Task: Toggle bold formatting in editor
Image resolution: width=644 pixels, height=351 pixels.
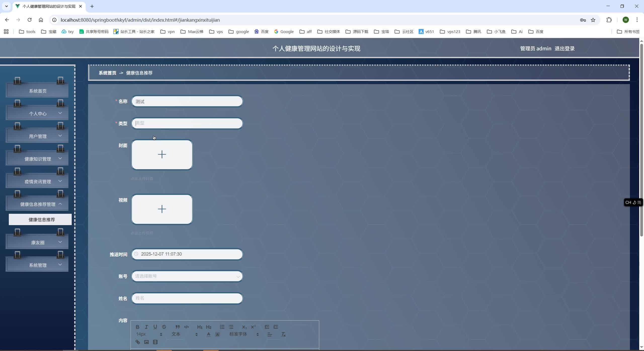Action: point(137,327)
